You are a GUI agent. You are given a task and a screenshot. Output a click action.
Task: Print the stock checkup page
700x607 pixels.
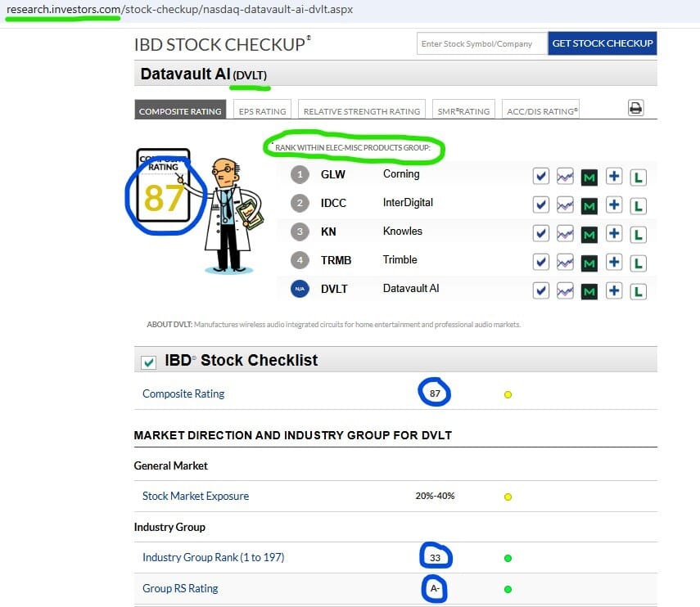(x=635, y=108)
